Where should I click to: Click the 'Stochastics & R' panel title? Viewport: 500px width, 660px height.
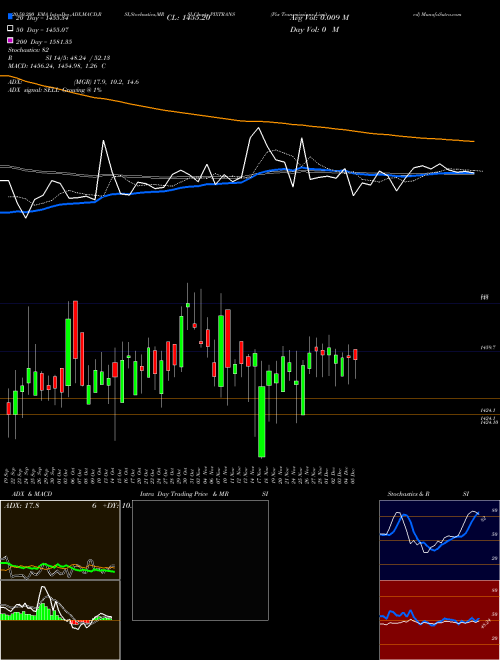coord(408,494)
